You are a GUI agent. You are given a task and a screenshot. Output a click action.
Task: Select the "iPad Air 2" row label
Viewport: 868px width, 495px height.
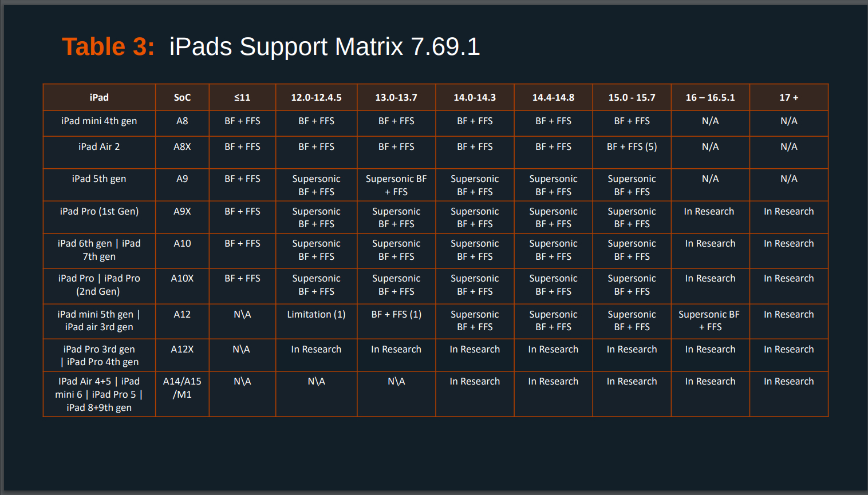pyautogui.click(x=99, y=146)
